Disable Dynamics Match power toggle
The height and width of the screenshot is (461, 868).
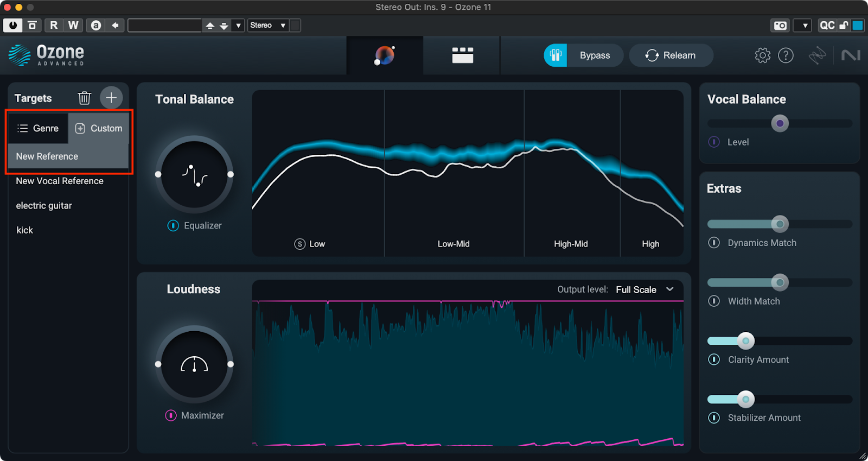click(x=714, y=243)
